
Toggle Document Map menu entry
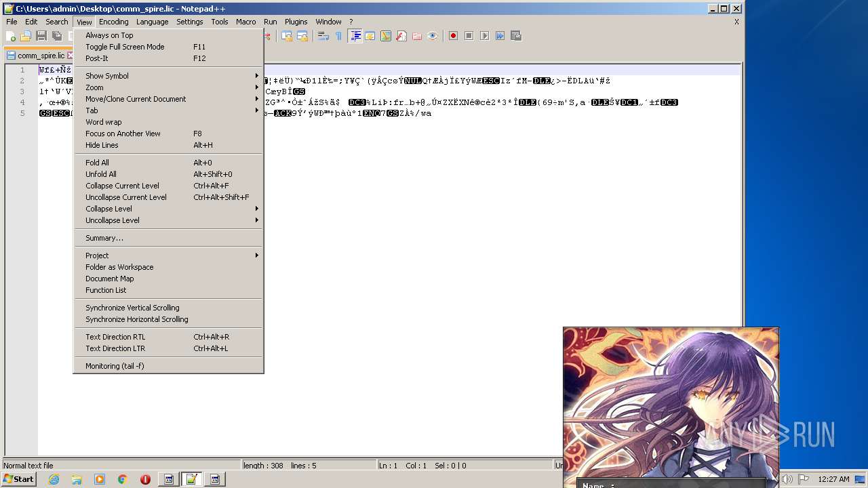(168, 279)
